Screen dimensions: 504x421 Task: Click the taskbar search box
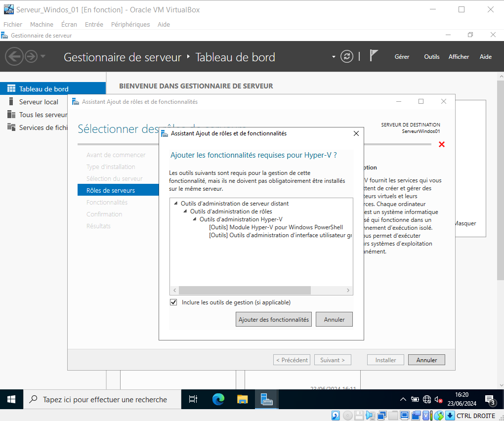coord(104,399)
